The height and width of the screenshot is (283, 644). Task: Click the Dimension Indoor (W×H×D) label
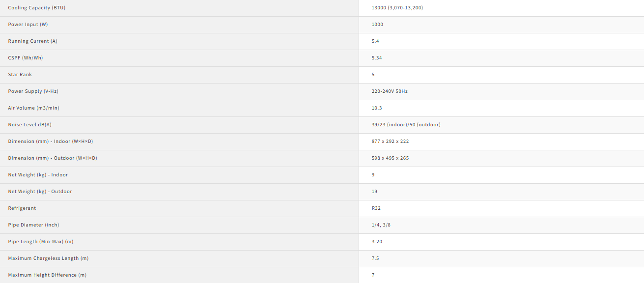click(x=51, y=141)
